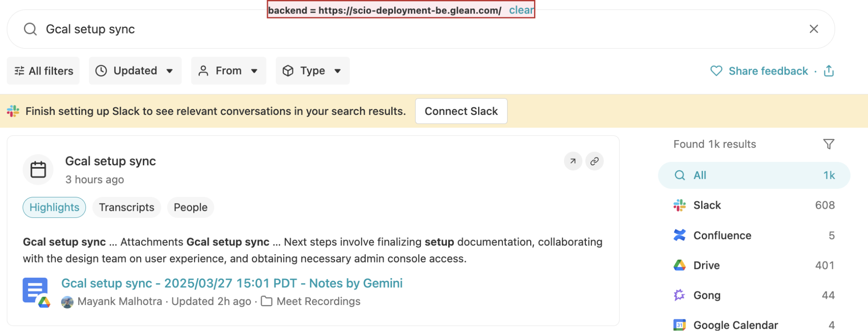The height and width of the screenshot is (331, 868).
Task: Click the Mayank Malhotra author name
Action: pos(120,302)
